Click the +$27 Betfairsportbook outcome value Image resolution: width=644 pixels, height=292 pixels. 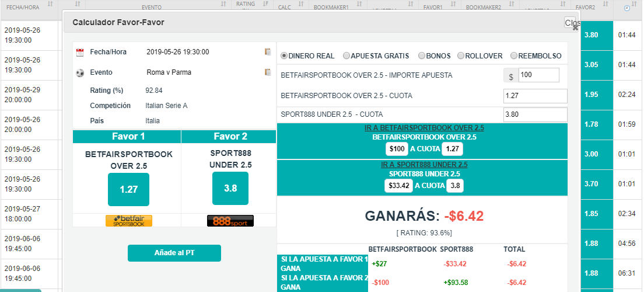point(379,264)
